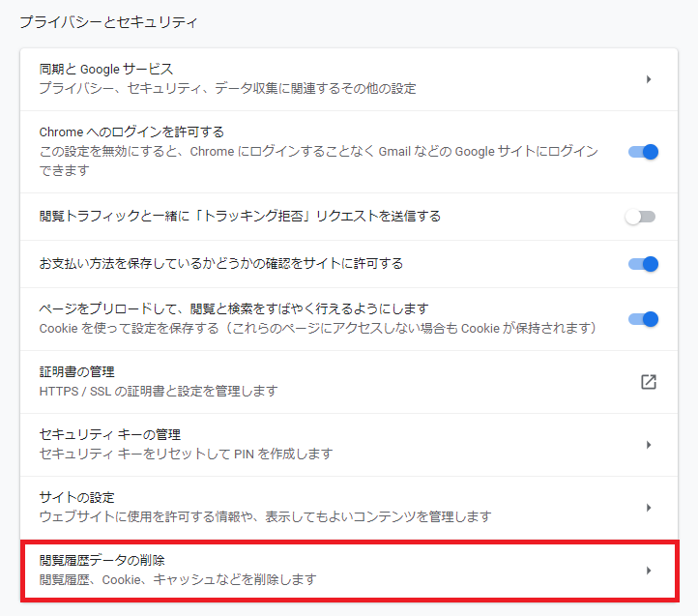
Task: Click この設定を無効にすると description text
Action: coord(318,161)
